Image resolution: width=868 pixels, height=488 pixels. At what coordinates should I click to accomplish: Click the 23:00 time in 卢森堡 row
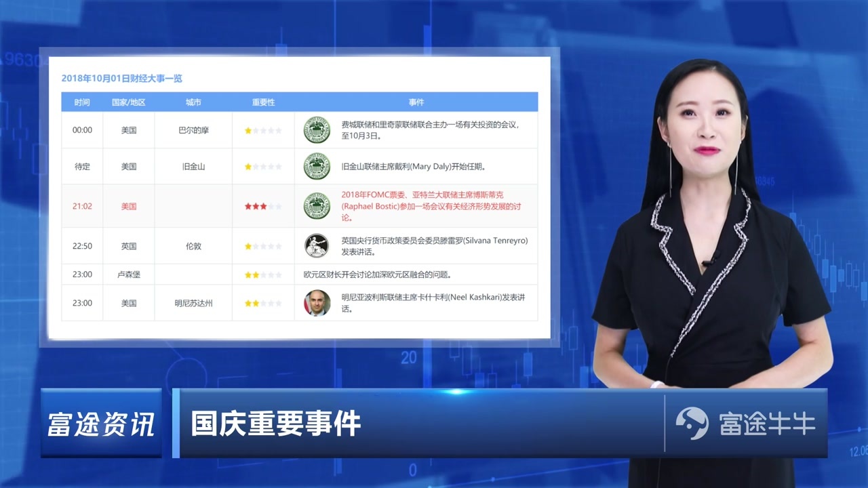82,274
